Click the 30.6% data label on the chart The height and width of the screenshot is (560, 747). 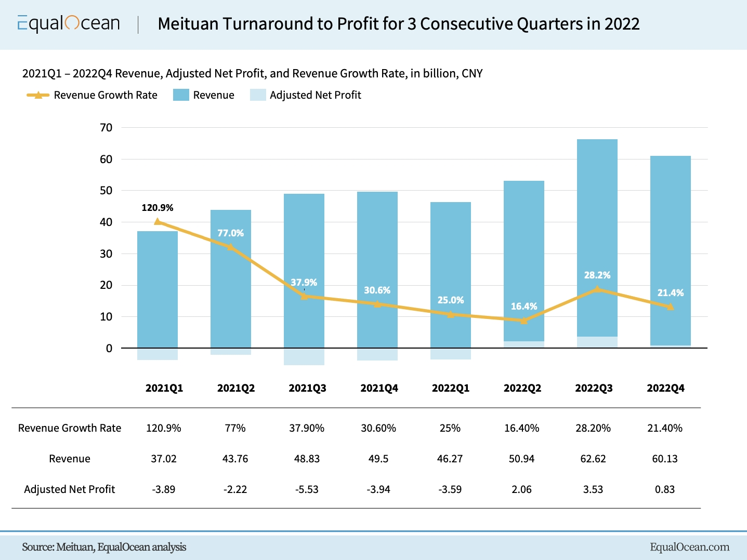[377, 290]
